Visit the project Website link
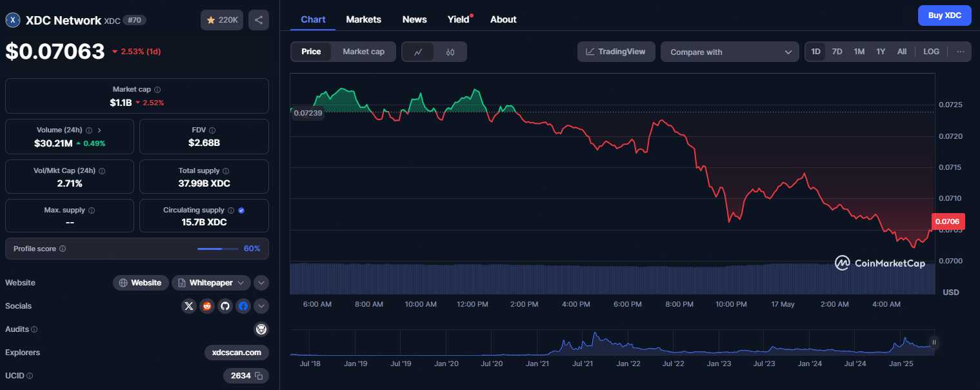Image resolution: width=980 pixels, height=390 pixels. [141, 283]
